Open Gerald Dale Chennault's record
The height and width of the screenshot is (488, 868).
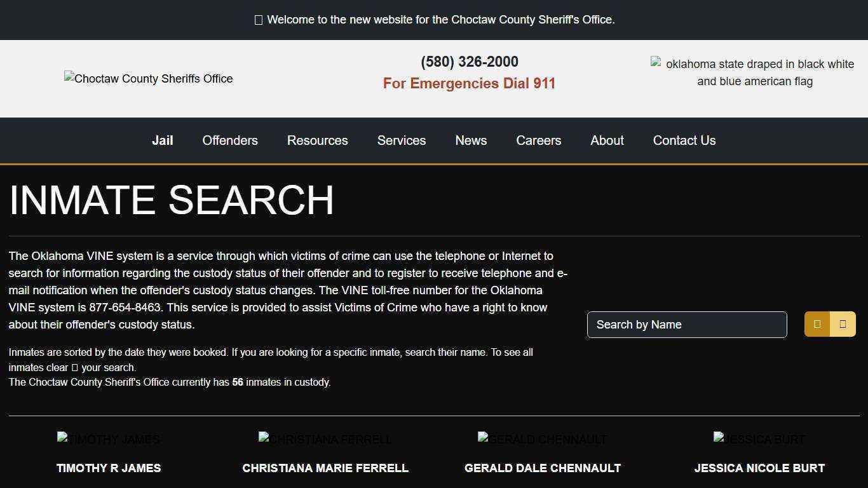543,468
